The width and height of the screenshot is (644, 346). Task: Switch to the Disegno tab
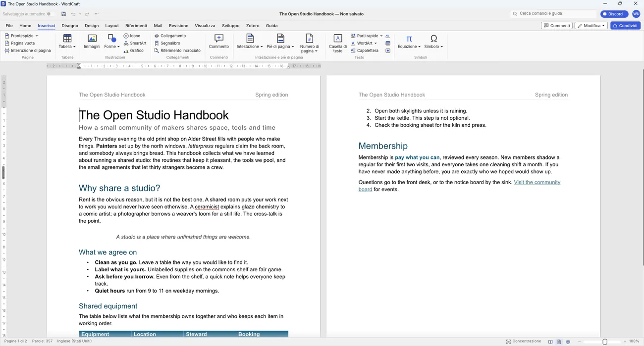[70, 26]
